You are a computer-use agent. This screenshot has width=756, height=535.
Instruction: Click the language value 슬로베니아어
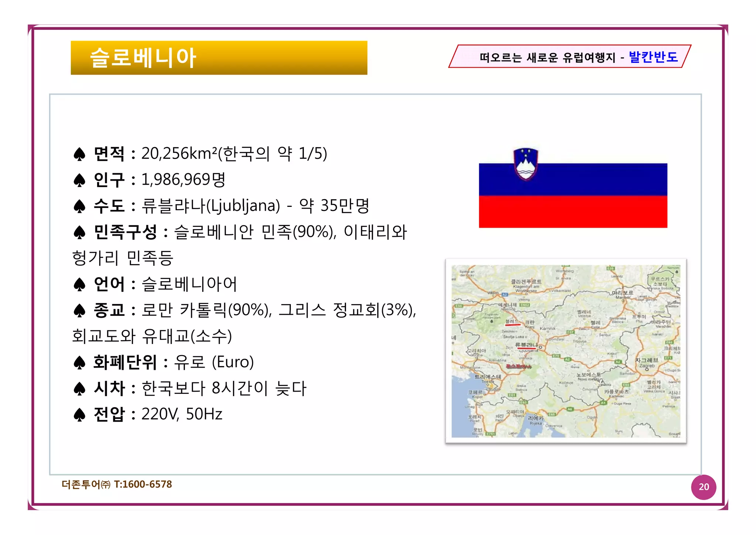[x=189, y=284]
